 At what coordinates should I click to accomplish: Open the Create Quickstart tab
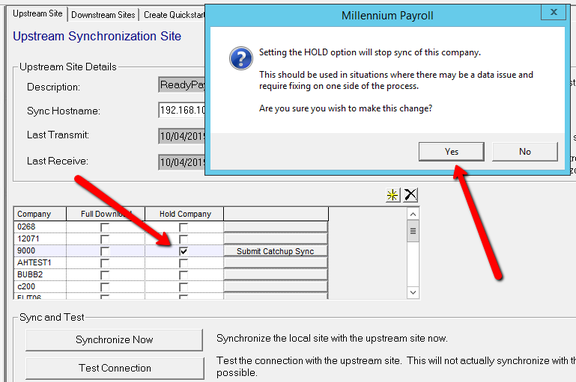[x=173, y=15]
